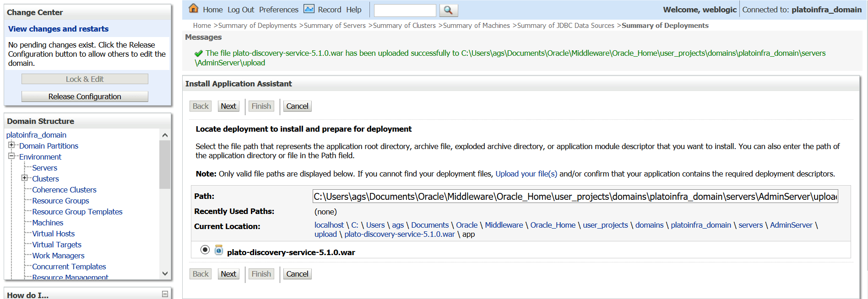Click the top Next button
The image size is (868, 299).
(228, 106)
